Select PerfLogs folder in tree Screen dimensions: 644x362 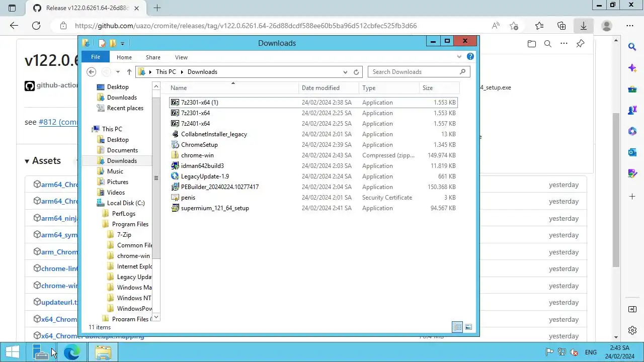(x=123, y=214)
